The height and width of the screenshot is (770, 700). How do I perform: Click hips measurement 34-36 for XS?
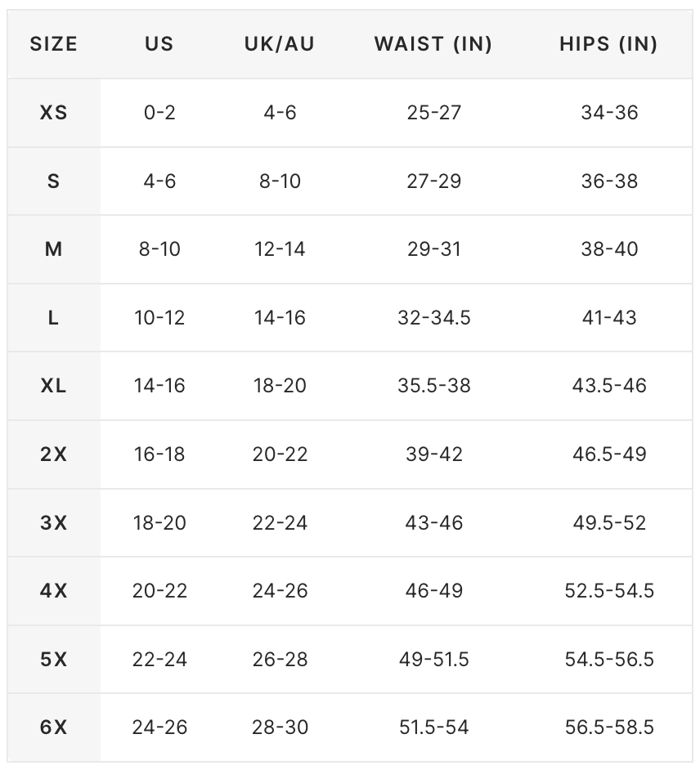point(609,113)
